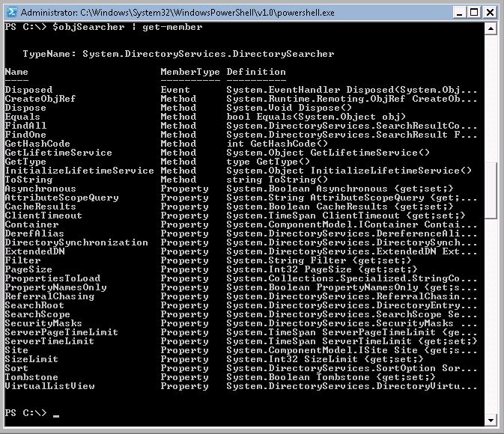Minimize the PowerShell window

[458, 13]
